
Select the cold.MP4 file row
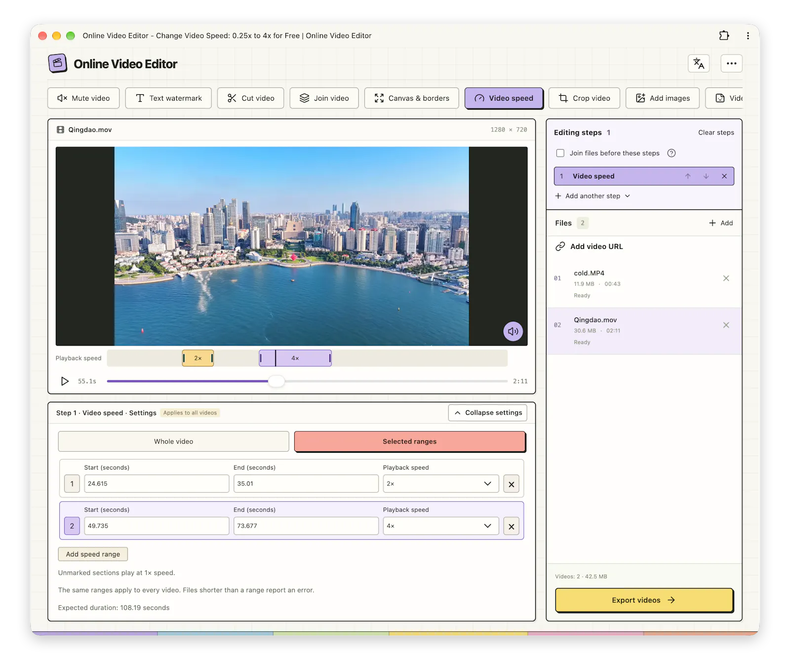tap(644, 284)
